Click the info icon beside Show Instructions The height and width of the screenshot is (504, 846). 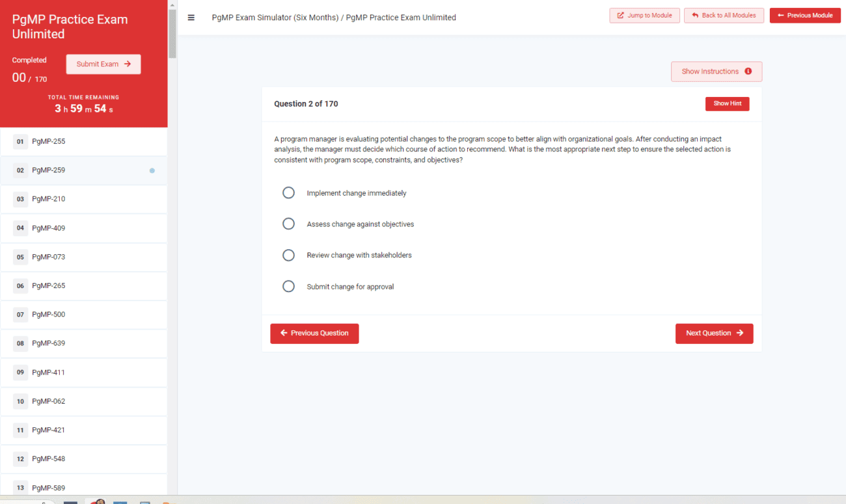[x=748, y=72]
